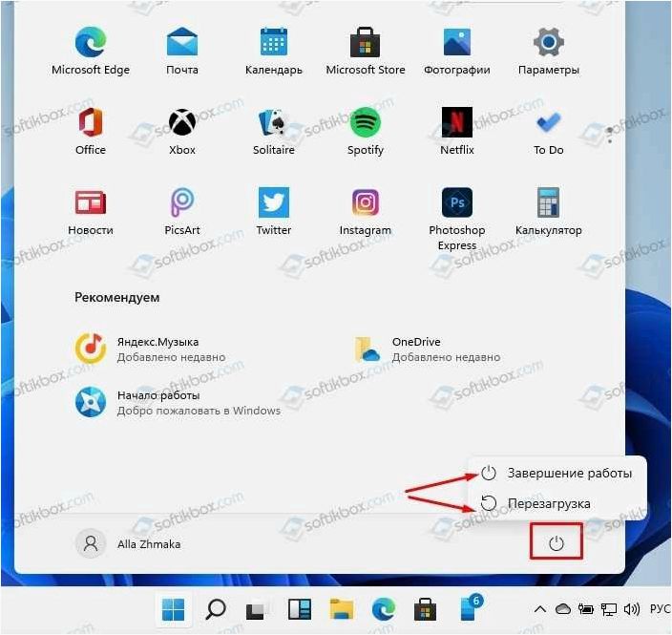
Task: Open Instagram
Action: (366, 211)
